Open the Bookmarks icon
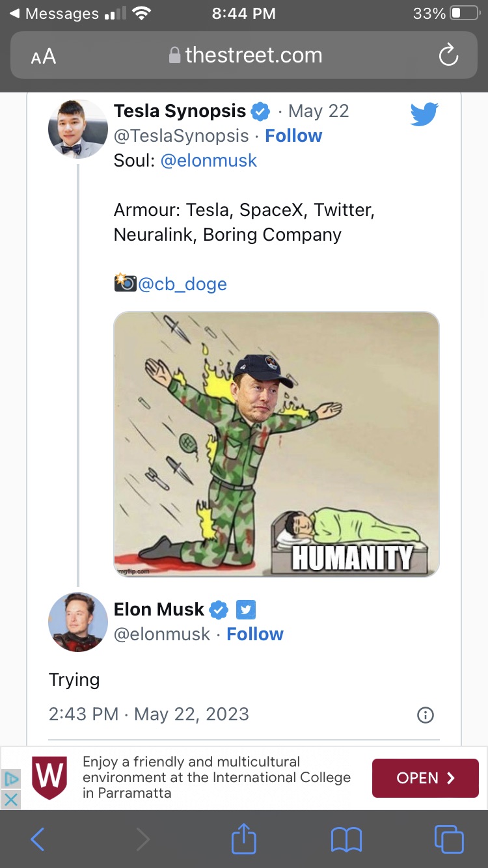488x868 pixels. (347, 839)
